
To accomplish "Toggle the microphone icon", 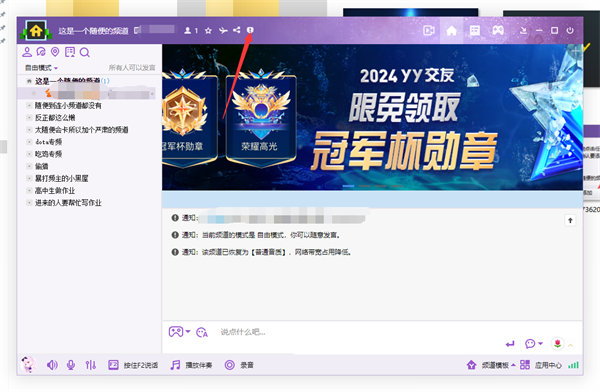I will pos(71,365).
